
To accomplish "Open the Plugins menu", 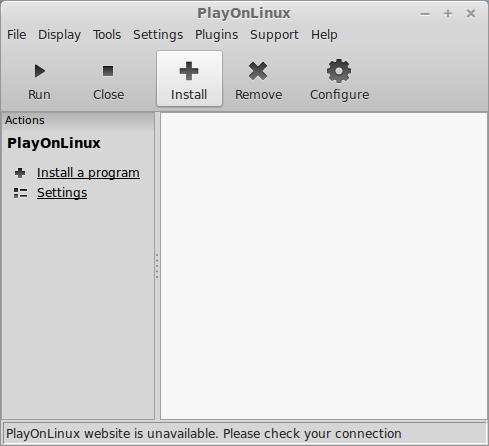I will coord(217,35).
